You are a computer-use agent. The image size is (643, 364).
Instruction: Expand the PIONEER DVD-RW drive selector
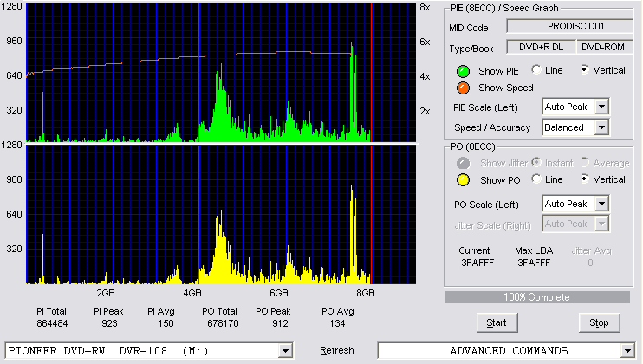click(x=285, y=351)
